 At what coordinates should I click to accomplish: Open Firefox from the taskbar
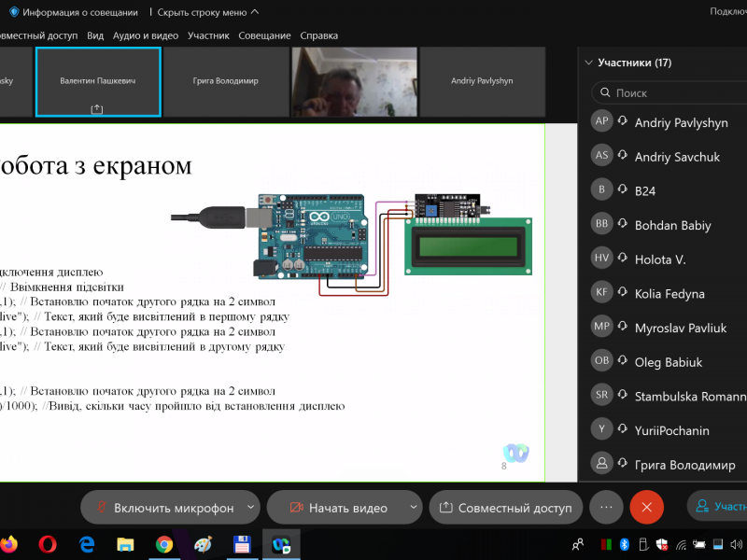[7, 543]
